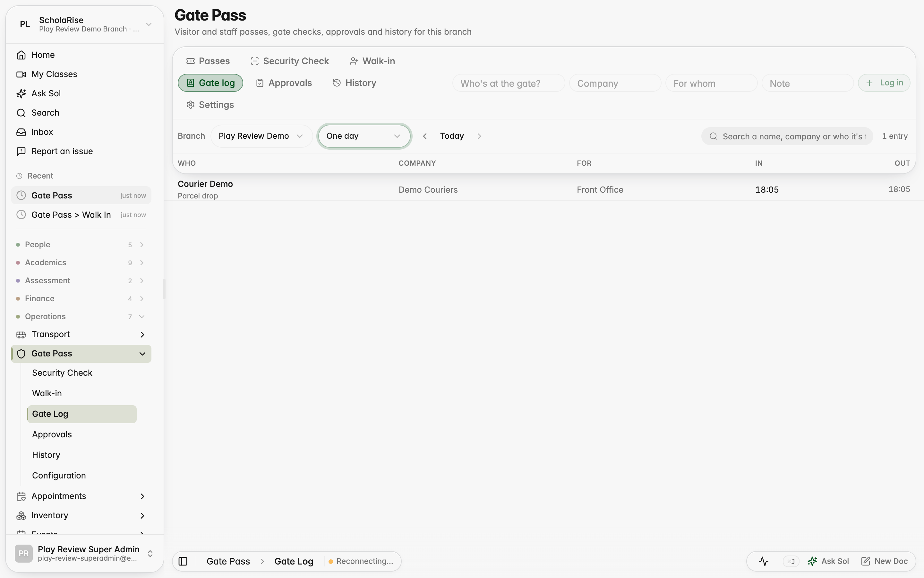Open the History tab
The width and height of the screenshot is (924, 578).
coord(355,83)
